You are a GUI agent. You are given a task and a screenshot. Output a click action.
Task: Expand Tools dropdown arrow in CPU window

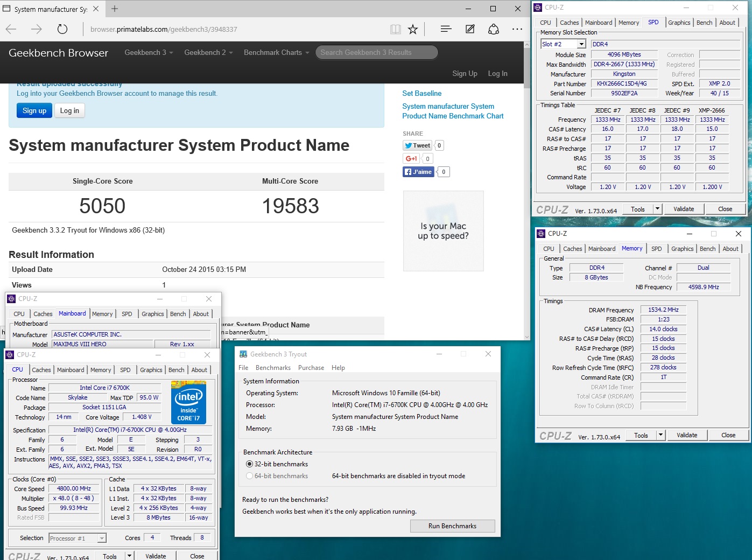tap(129, 556)
